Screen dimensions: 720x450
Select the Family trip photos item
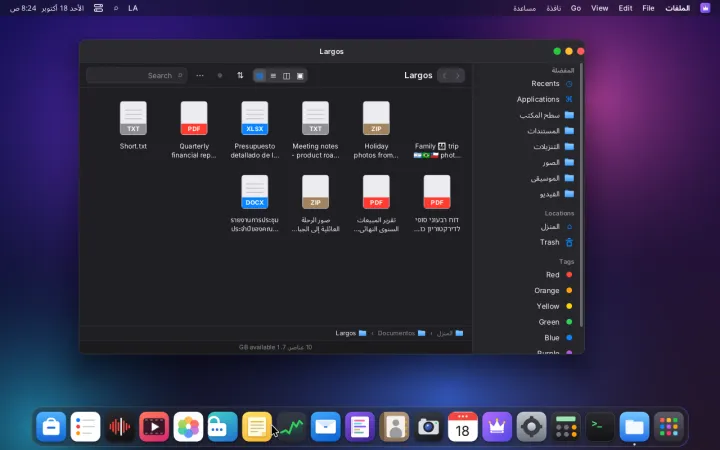437,129
